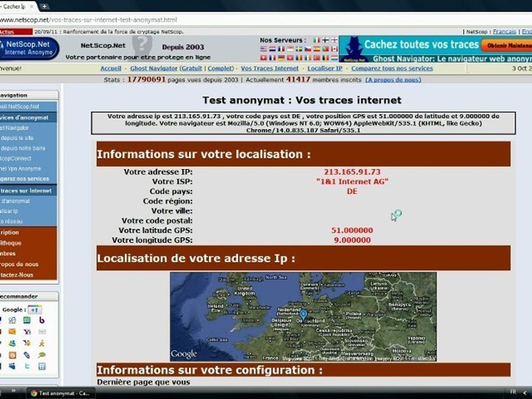Click the blue location pin on the map
The image size is (532, 399).
tap(303, 315)
